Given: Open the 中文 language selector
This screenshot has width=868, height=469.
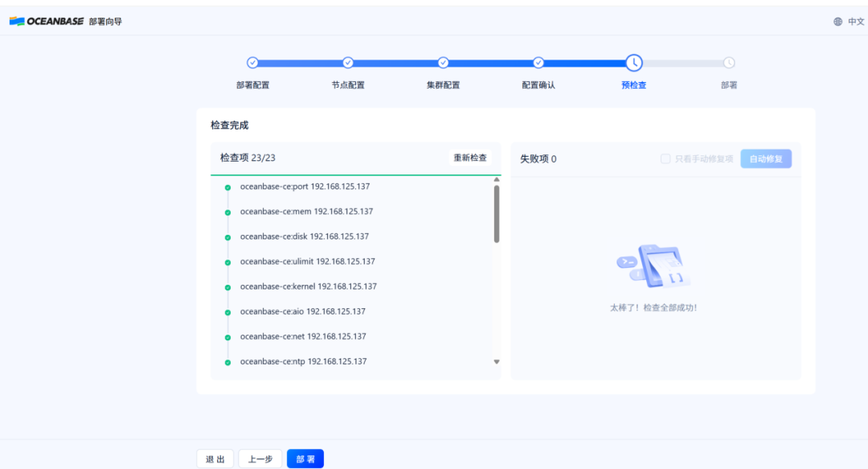Looking at the screenshot, I should pos(854,21).
